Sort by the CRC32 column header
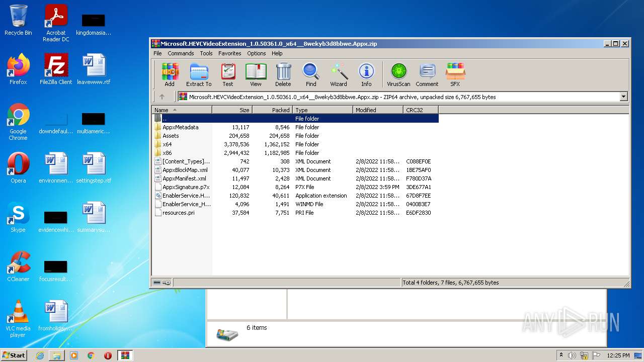644x362 pixels. pyautogui.click(x=421, y=110)
